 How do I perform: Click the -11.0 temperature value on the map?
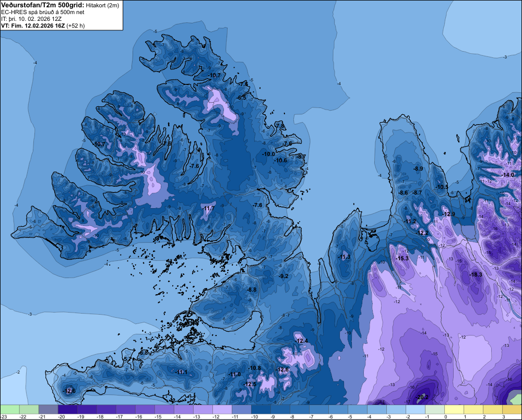(x=235, y=375)
